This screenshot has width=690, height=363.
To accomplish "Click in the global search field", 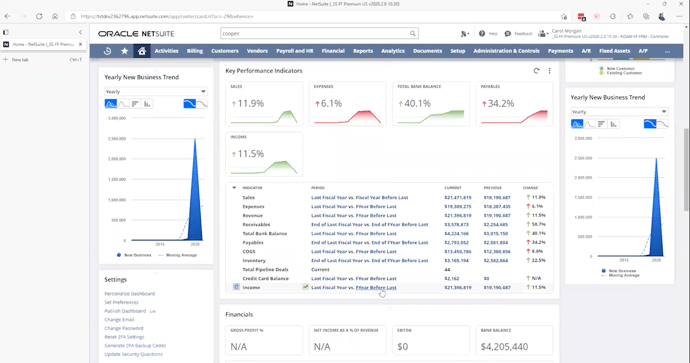I will click(x=315, y=33).
